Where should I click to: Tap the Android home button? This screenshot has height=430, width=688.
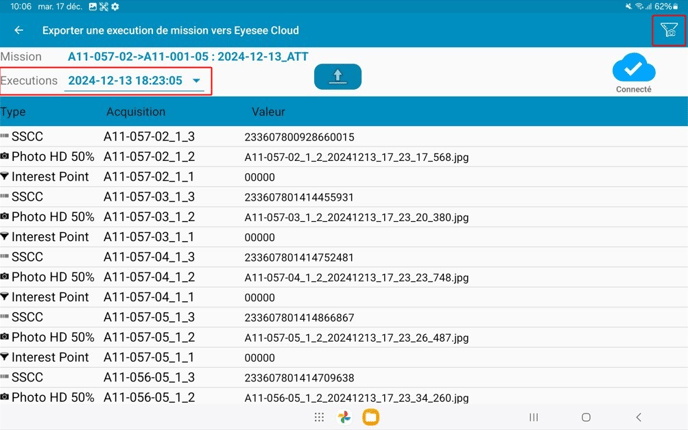point(586,417)
